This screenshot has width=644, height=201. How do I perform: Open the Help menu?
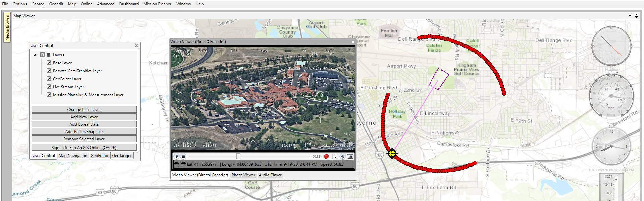click(x=200, y=4)
